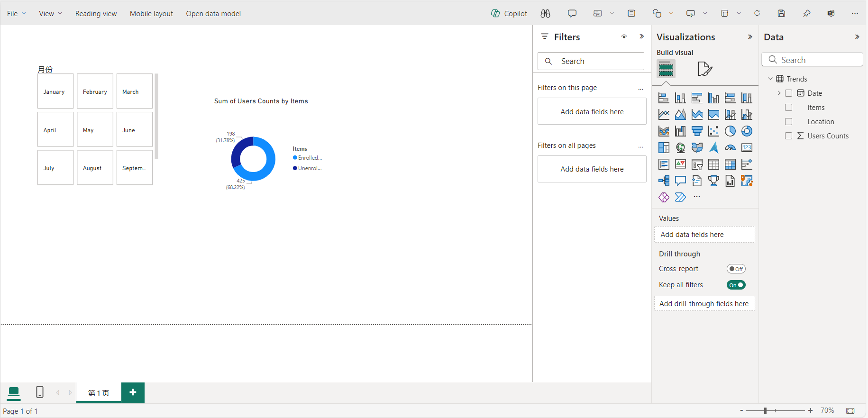
Task: Open the Mobile layout view
Action: tap(151, 14)
